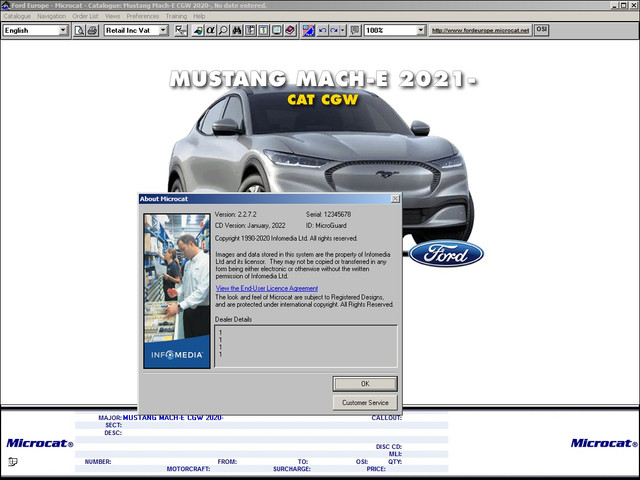Image resolution: width=640 pixels, height=480 pixels.
Task: Click the books library icon
Action: click(x=290, y=31)
